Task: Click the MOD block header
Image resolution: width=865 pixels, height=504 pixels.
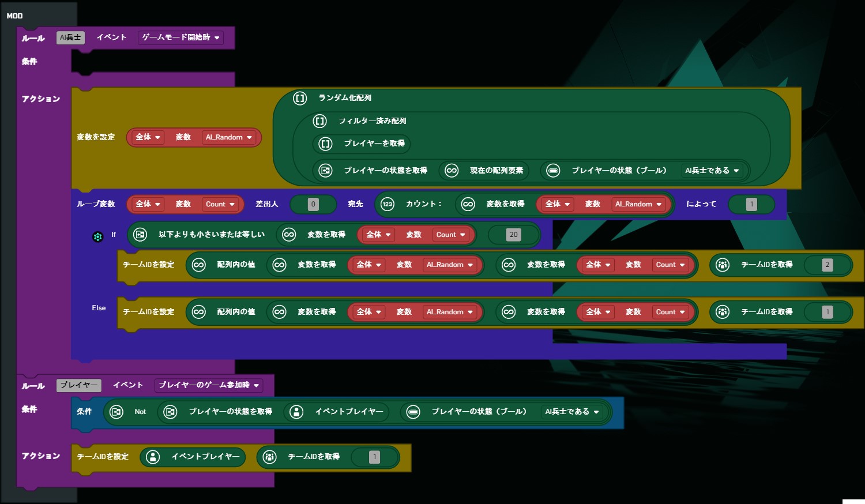Action: tap(15, 16)
